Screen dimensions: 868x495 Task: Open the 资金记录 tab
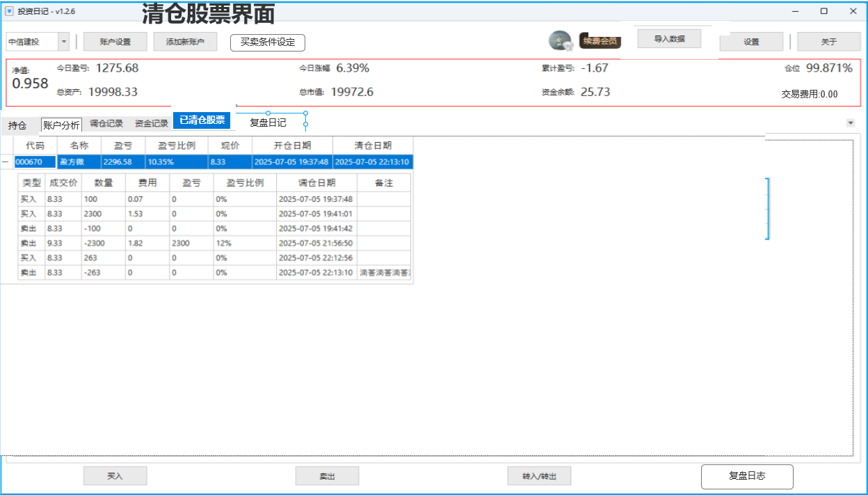[150, 124]
